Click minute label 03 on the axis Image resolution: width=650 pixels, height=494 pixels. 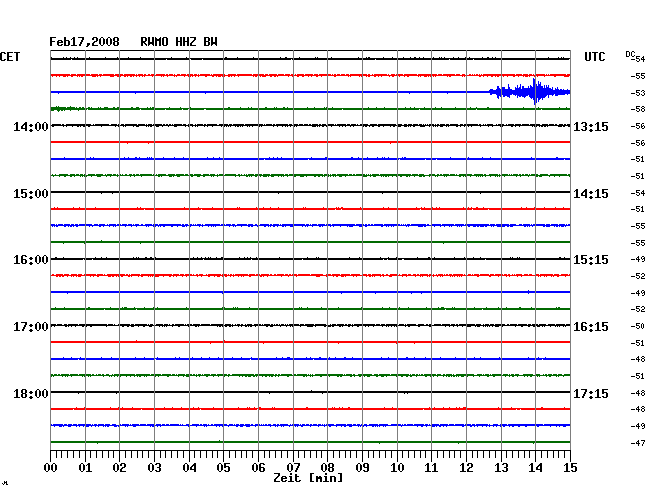(154, 468)
